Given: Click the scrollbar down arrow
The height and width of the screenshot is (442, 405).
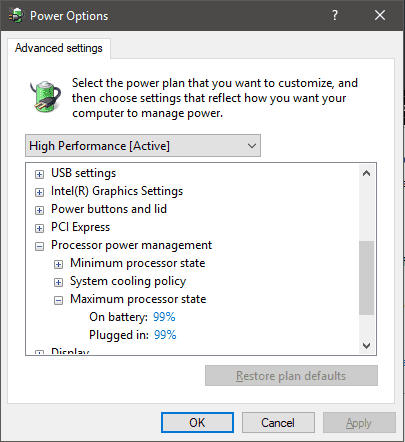Looking at the screenshot, I should point(366,346).
